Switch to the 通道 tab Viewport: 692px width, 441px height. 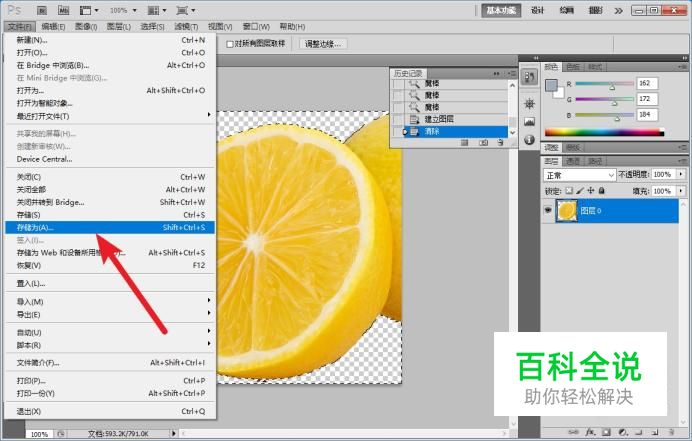tap(573, 162)
